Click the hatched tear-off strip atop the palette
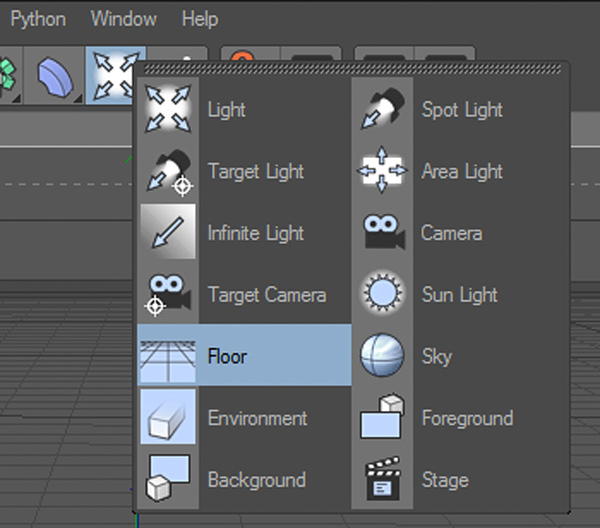Viewport: 600px width, 528px height. point(352,69)
